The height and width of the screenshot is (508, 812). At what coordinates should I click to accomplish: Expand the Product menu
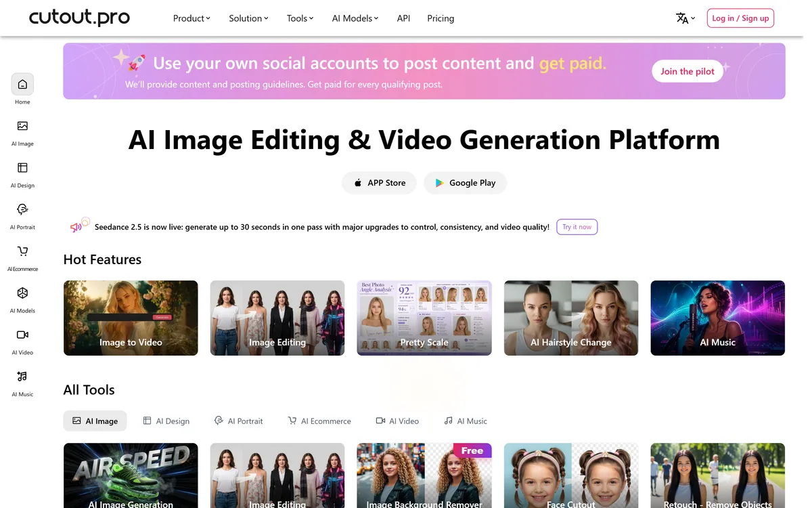tap(191, 18)
